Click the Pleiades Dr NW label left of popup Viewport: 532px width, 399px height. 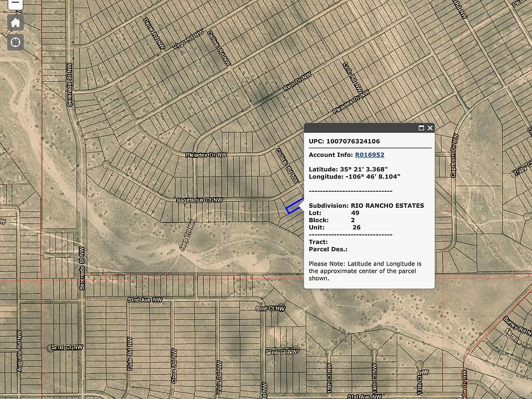point(206,155)
